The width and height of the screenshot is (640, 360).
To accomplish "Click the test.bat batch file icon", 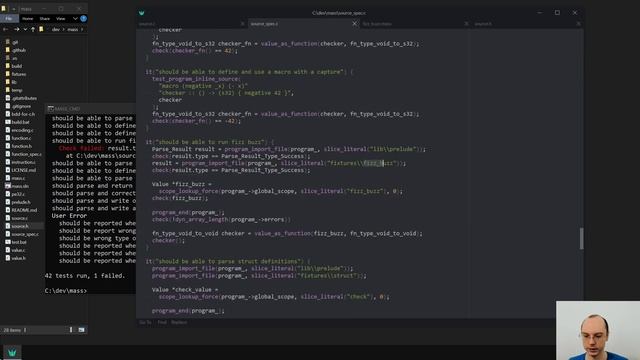I will click(x=7, y=242).
